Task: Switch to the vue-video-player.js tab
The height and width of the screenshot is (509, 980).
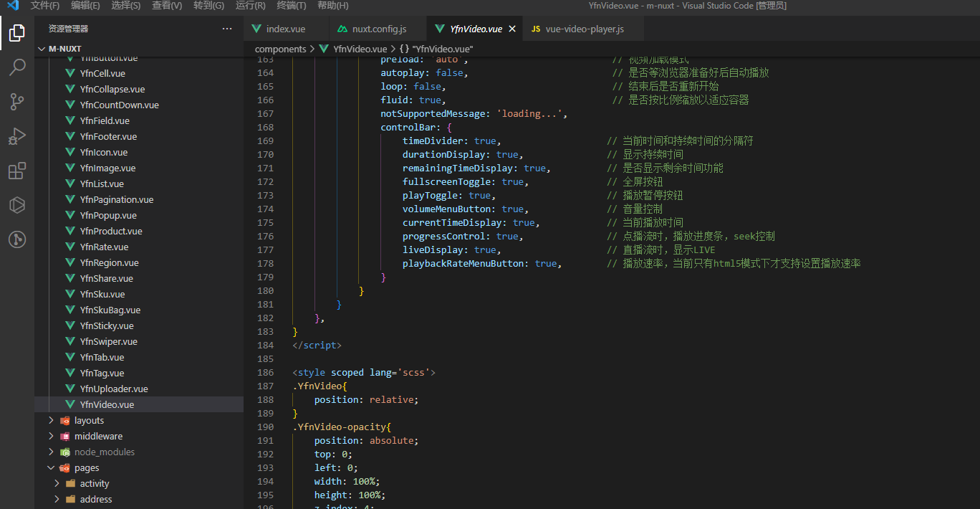Action: (584, 29)
